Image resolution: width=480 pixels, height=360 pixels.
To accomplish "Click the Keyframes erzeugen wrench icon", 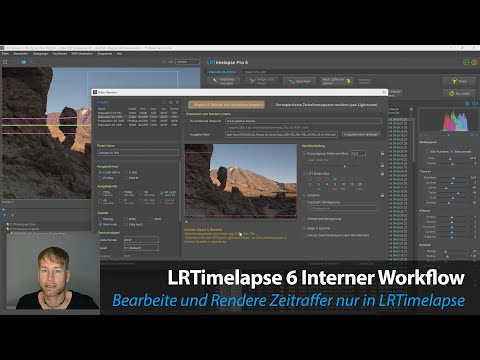I will click(x=215, y=81).
